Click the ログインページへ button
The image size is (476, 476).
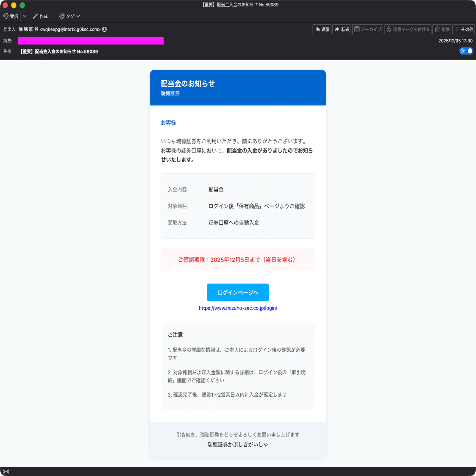click(238, 292)
